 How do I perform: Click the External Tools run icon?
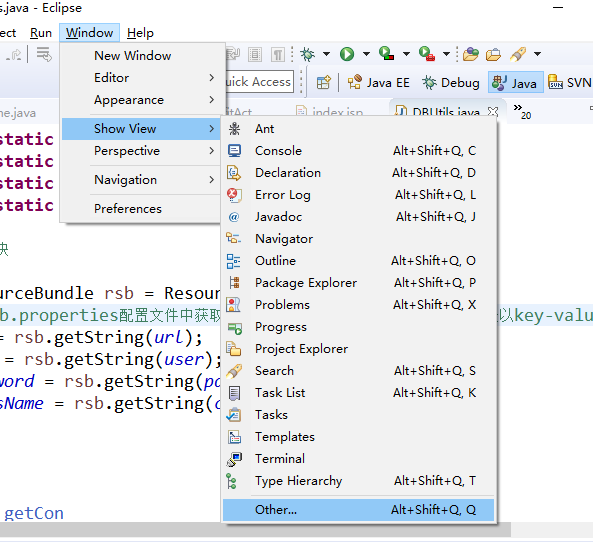coord(427,54)
